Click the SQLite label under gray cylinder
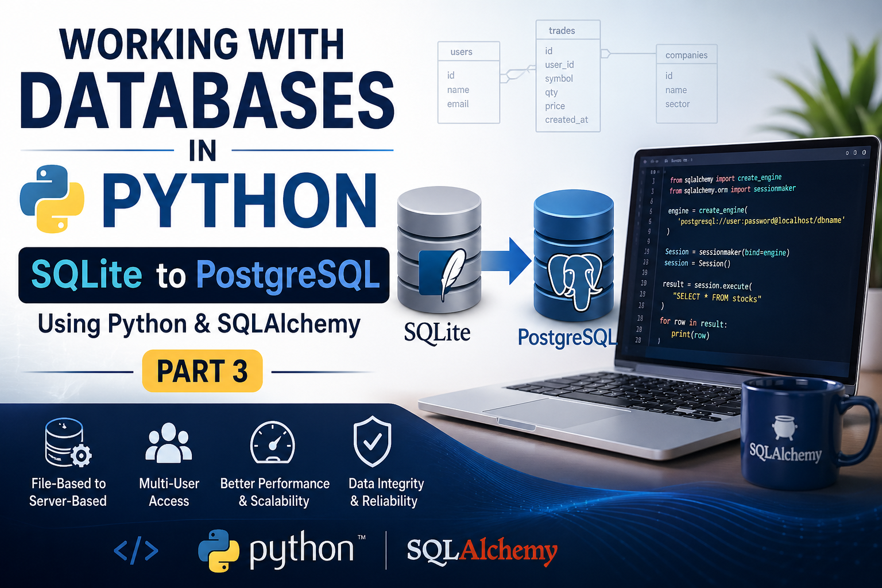Image resolution: width=882 pixels, height=588 pixels. 437,333
